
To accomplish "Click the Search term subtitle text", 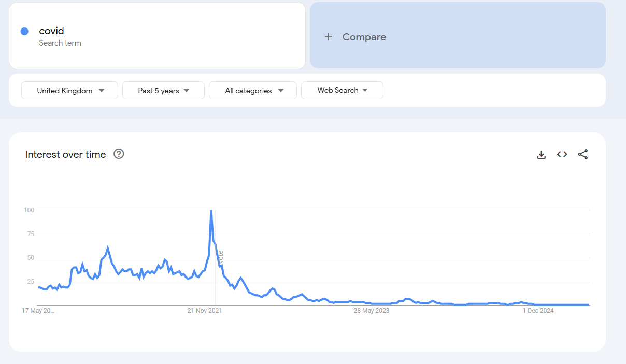I will [60, 43].
